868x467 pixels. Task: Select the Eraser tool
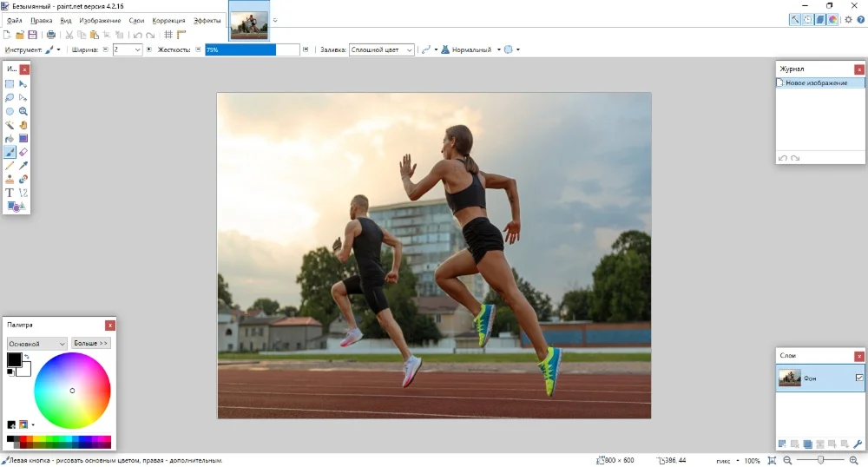[23, 152]
